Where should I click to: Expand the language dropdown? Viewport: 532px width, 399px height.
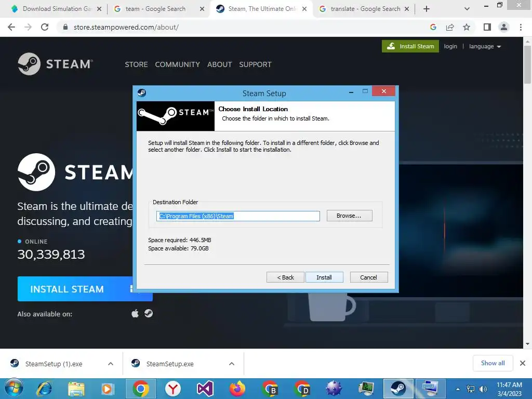click(x=485, y=46)
